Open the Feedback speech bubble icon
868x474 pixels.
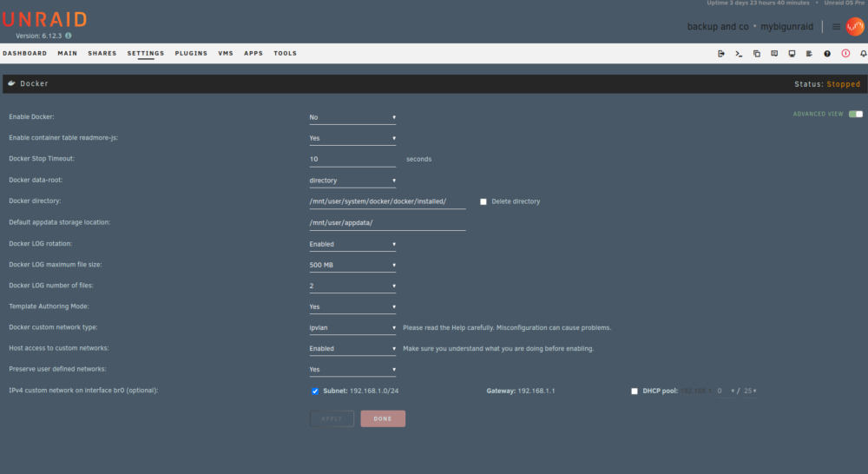tap(774, 54)
